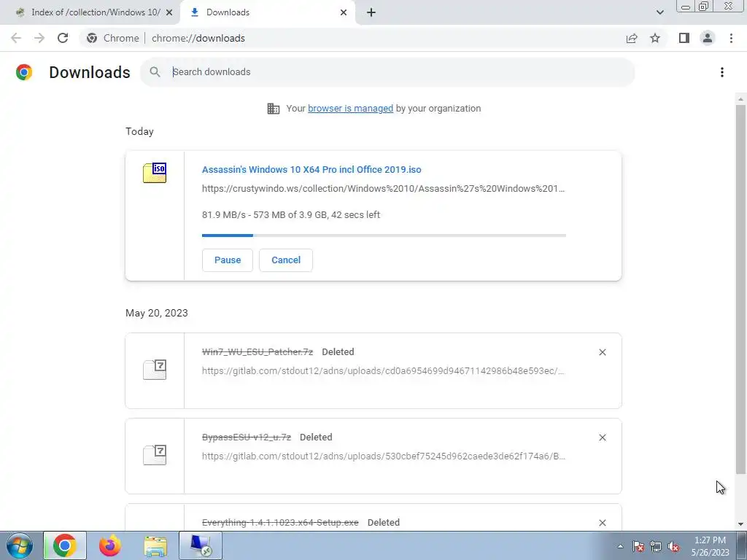Click the muted volume tray icon
The height and width of the screenshot is (560, 747).
coord(673,546)
